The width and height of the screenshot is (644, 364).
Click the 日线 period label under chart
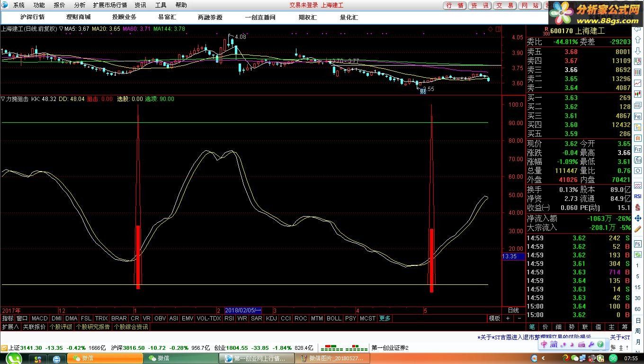click(513, 310)
